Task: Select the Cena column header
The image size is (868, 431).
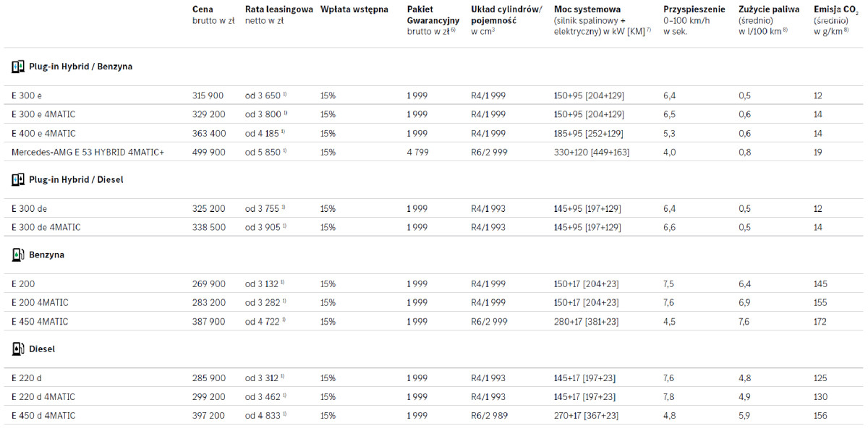Action: [203, 9]
